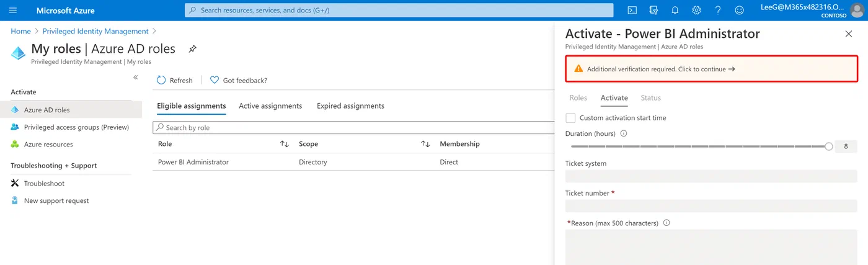This screenshot has width=868, height=265.
Task: Switch to Activate tab in panel
Action: (614, 98)
